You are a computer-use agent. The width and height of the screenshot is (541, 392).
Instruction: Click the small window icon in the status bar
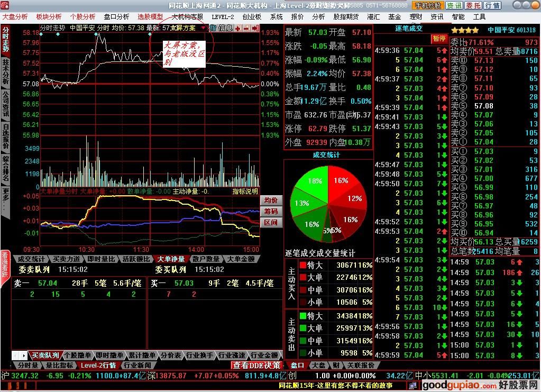coord(412,386)
